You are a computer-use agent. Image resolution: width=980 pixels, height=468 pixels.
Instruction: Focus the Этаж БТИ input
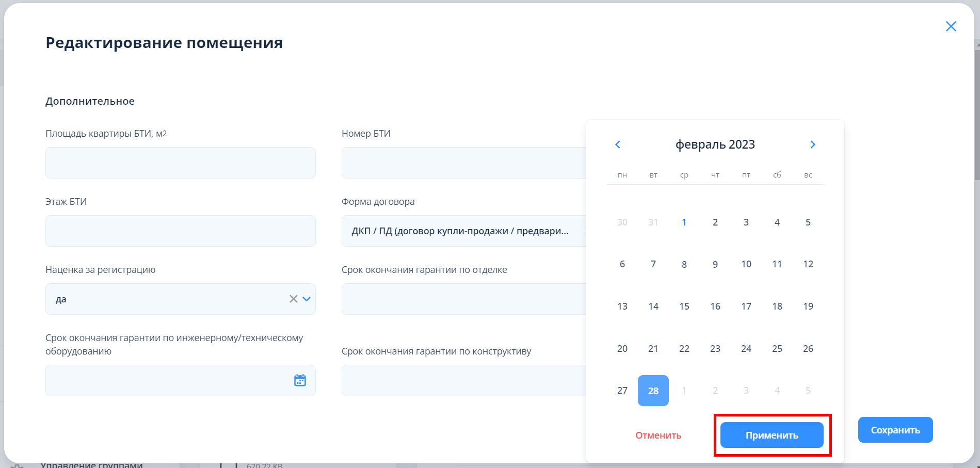180,231
